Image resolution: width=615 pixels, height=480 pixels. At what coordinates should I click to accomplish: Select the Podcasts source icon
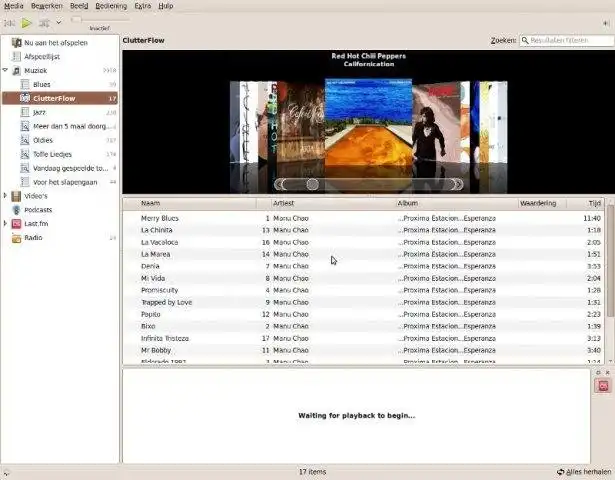coord(16,210)
